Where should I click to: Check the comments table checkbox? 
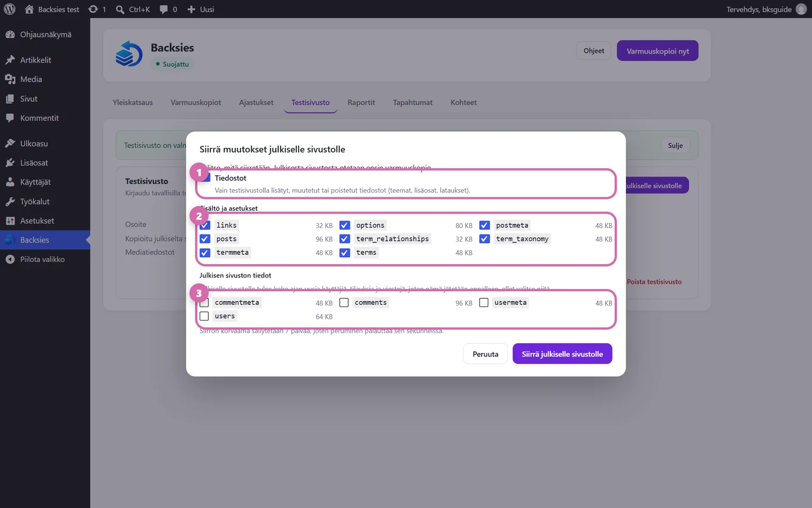[x=344, y=302]
